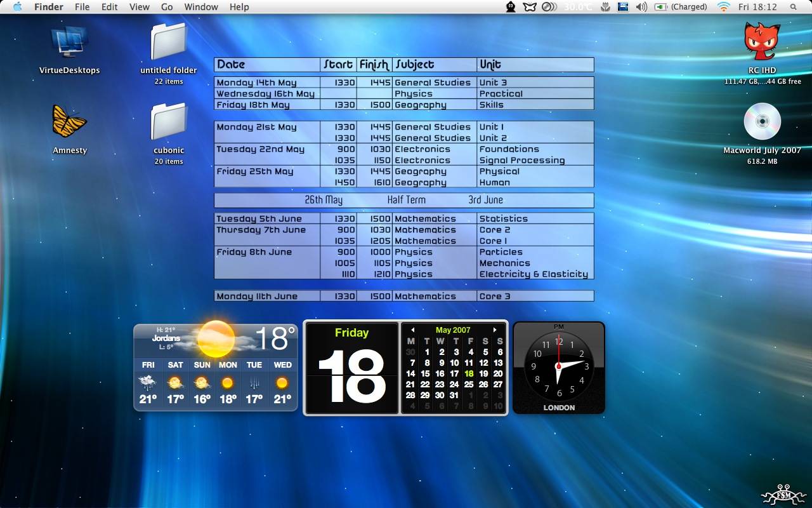Open Spotlight search magnifier
The image size is (812, 508).
794,7
